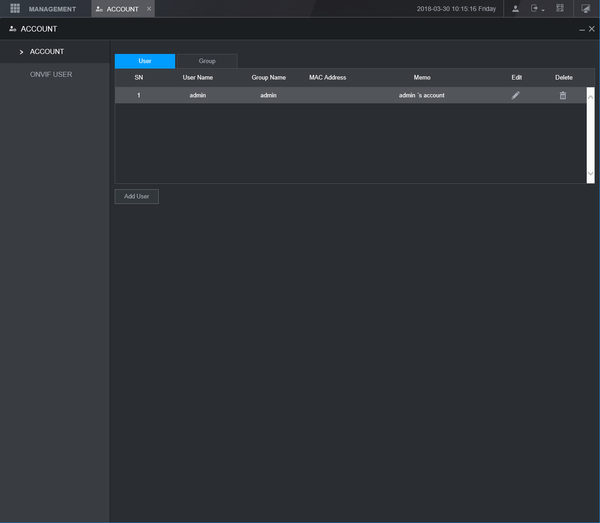Minimize the ACCOUNT panel

click(x=582, y=29)
